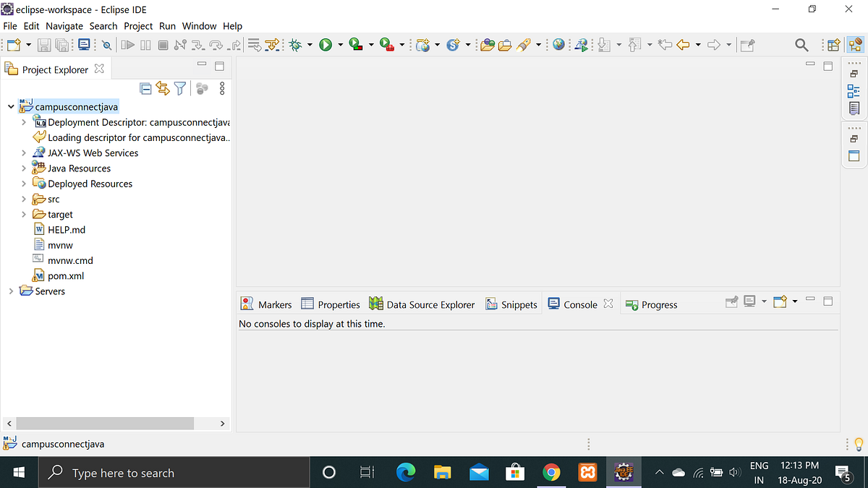This screenshot has width=868, height=488.
Task: Switch to the Markers tab
Action: (272, 304)
